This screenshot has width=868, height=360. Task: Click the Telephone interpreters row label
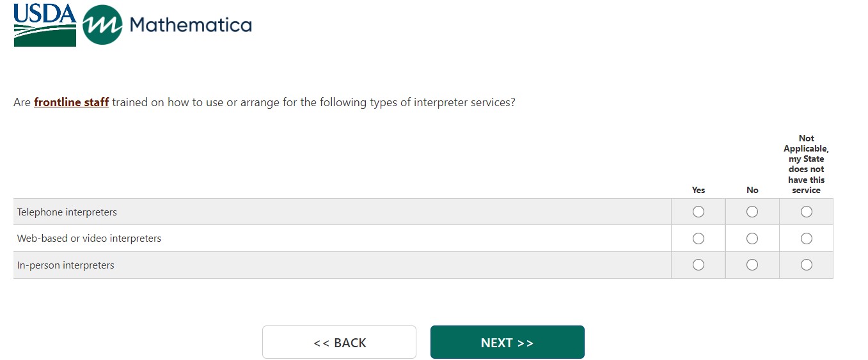pyautogui.click(x=67, y=212)
